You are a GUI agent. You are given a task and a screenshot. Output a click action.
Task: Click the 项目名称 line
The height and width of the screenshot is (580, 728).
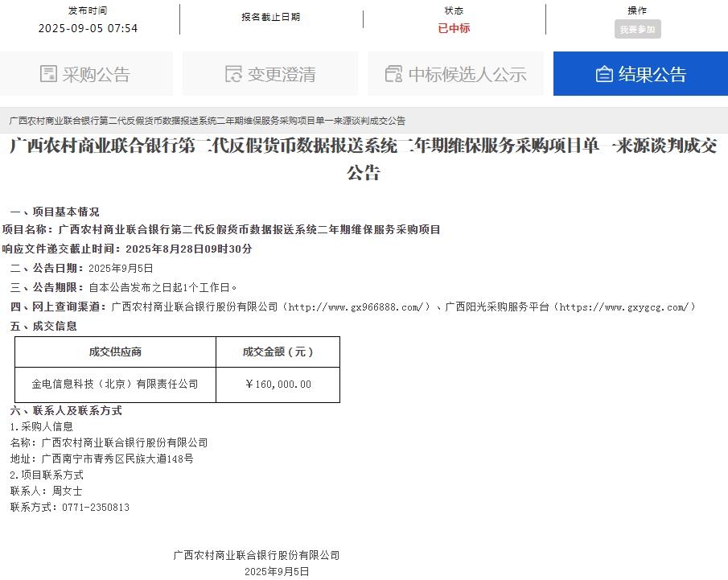pos(221,229)
